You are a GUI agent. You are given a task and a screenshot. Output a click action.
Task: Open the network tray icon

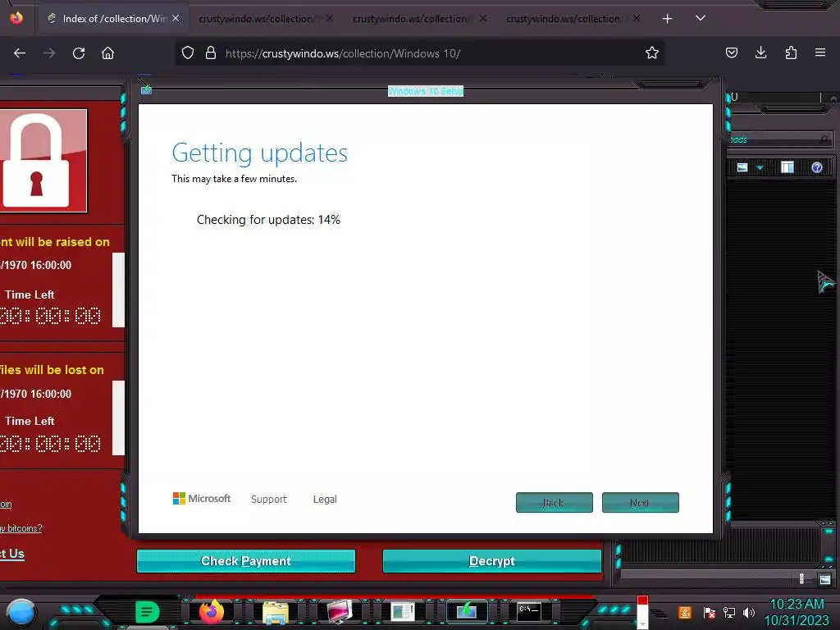tap(729, 612)
